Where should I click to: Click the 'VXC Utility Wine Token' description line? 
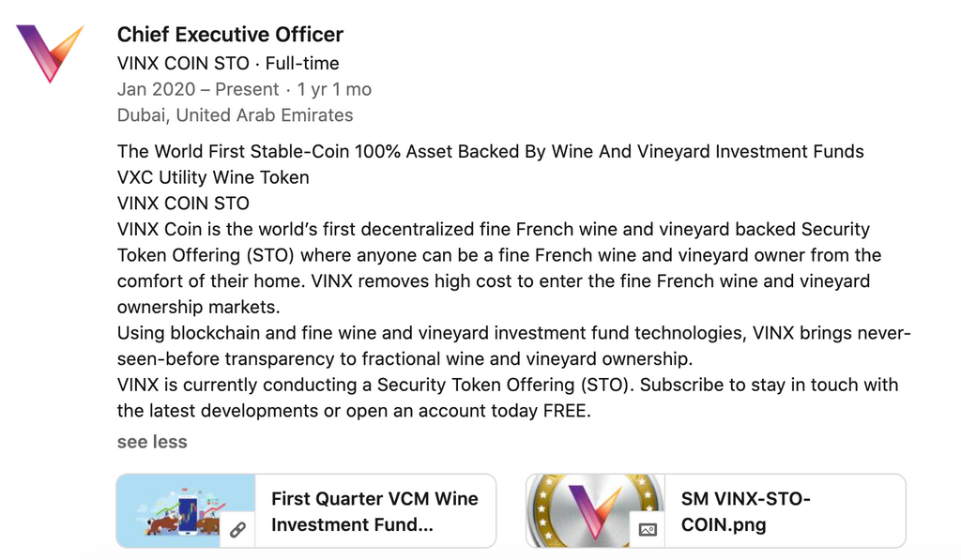[x=213, y=177]
